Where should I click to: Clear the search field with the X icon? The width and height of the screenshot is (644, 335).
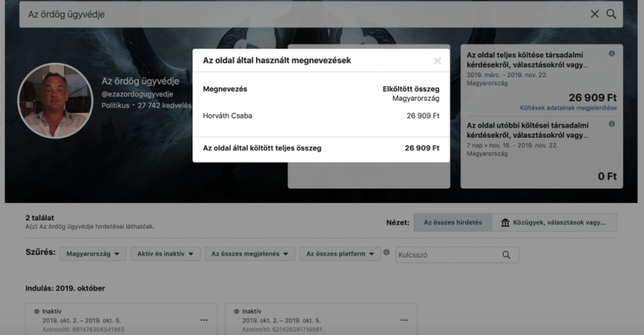594,14
